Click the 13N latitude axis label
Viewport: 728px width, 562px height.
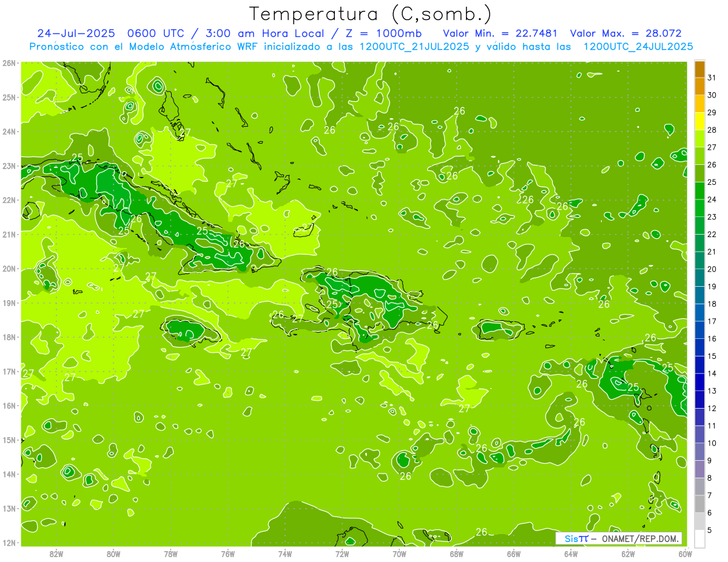(8, 508)
